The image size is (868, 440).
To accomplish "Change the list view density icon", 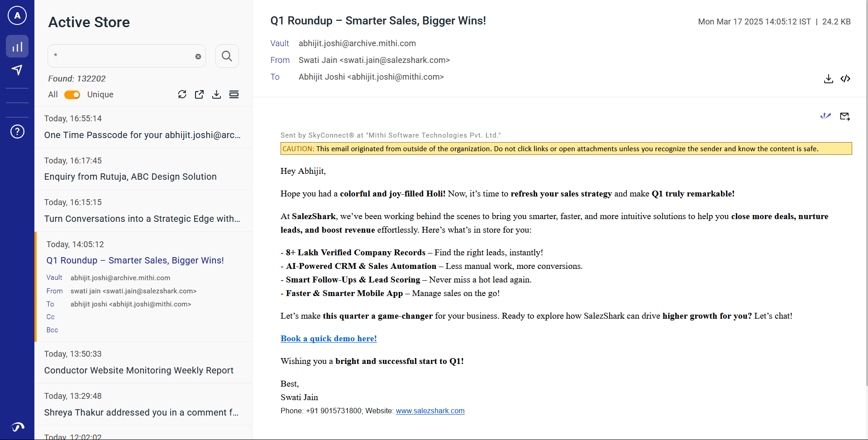I will point(234,94).
